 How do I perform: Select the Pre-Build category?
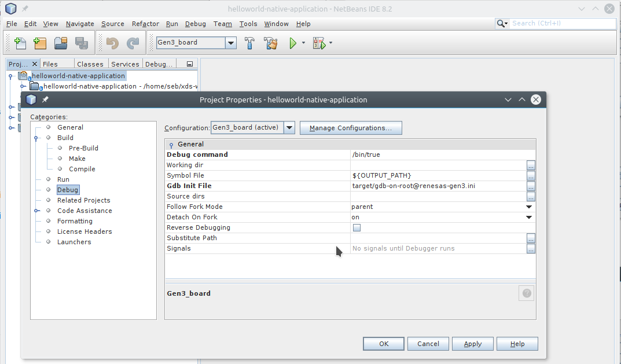tap(83, 148)
